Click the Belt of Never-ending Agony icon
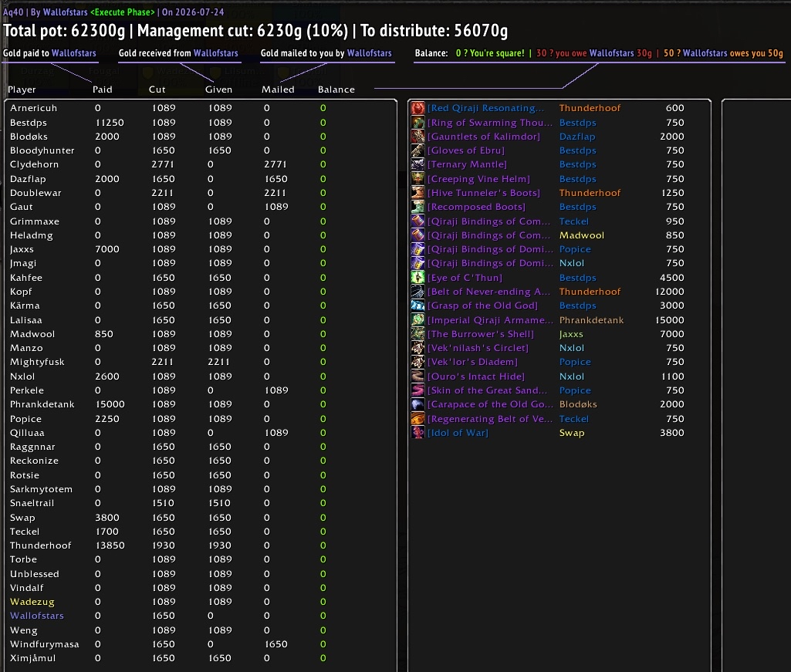This screenshot has width=791, height=672. (417, 292)
